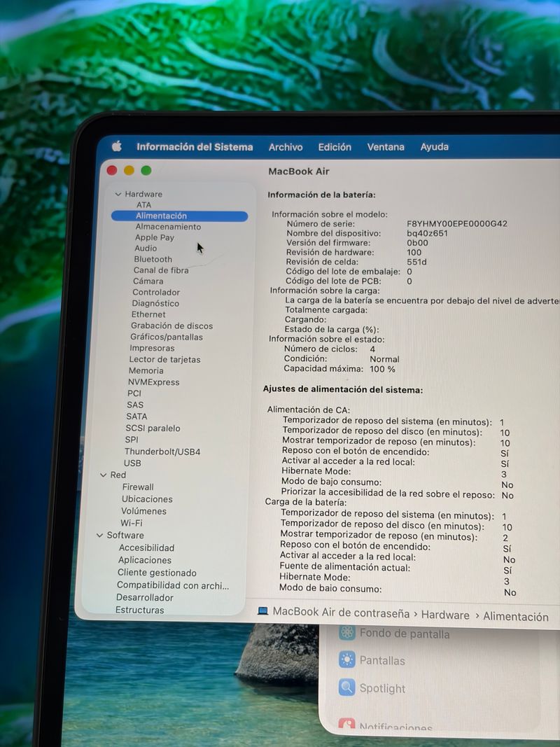
Task: Select PCI in the sidebar
Action: pos(134,393)
